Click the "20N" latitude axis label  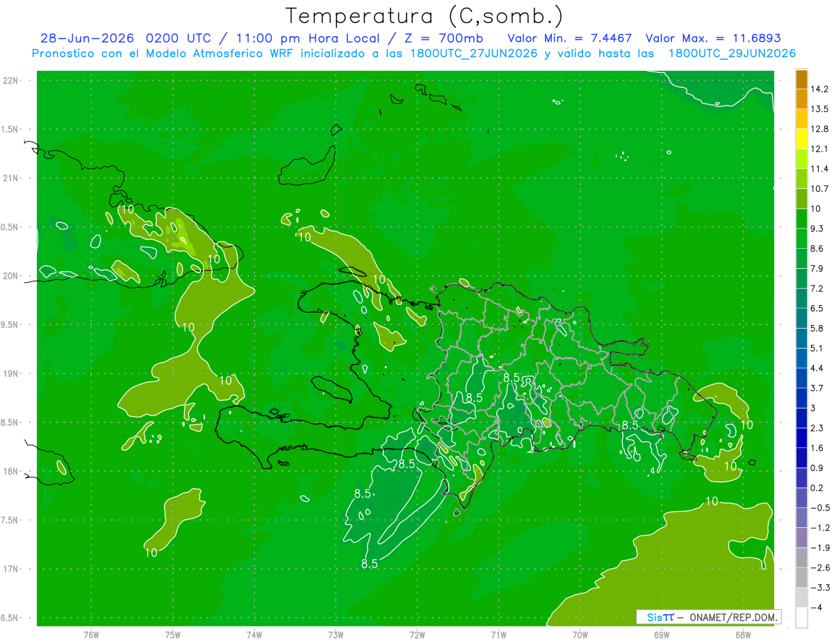click(x=10, y=276)
